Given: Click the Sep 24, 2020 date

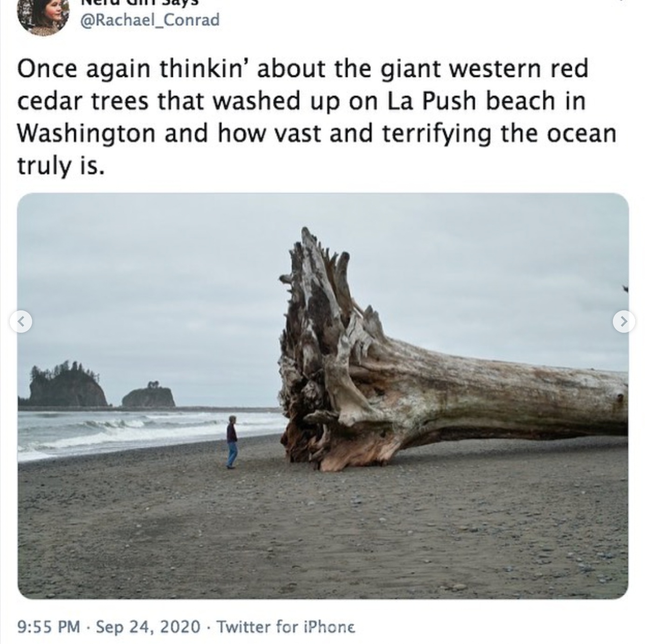Looking at the screenshot, I should 148,627.
